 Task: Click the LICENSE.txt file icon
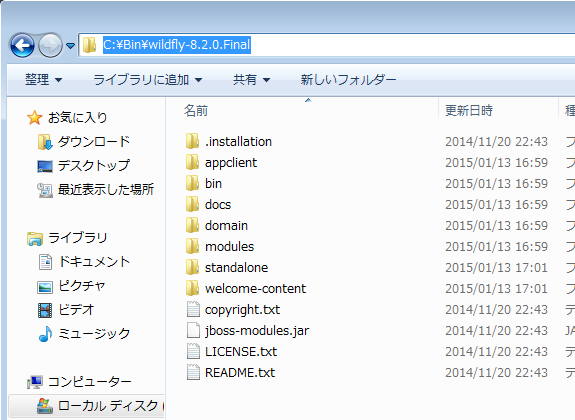(193, 351)
